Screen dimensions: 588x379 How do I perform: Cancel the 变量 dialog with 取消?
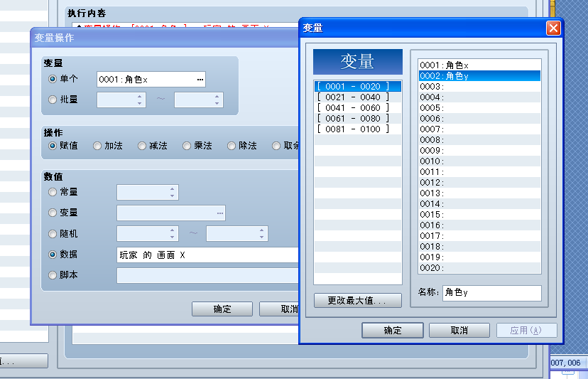tap(459, 330)
